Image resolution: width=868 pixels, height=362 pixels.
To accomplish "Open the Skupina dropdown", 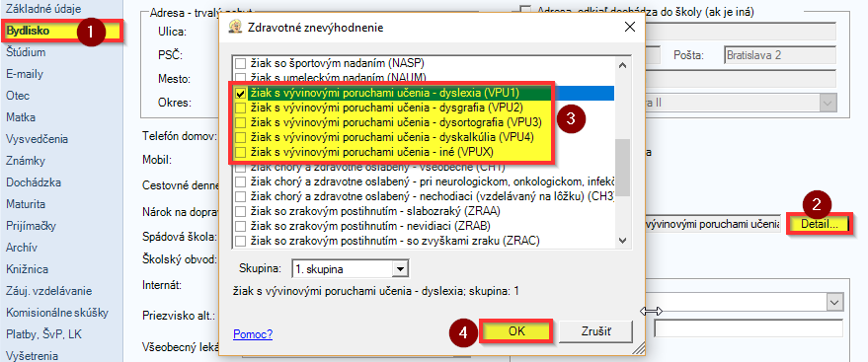I will point(399,269).
